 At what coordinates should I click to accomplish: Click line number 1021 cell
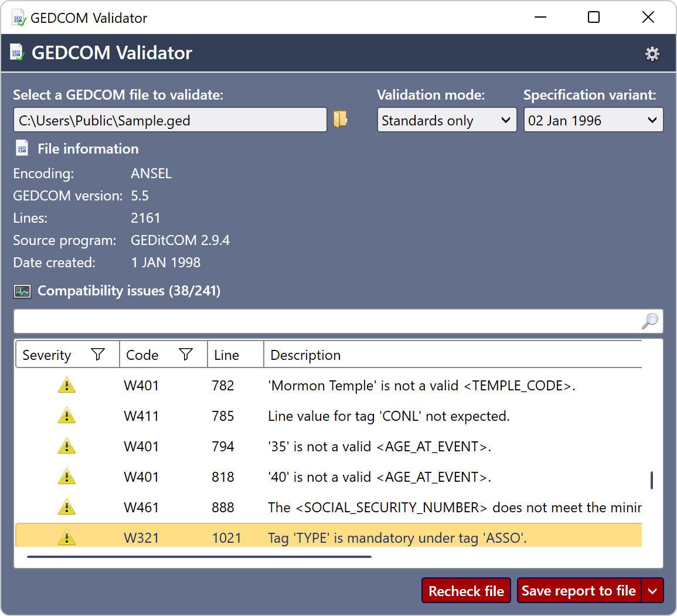227,537
